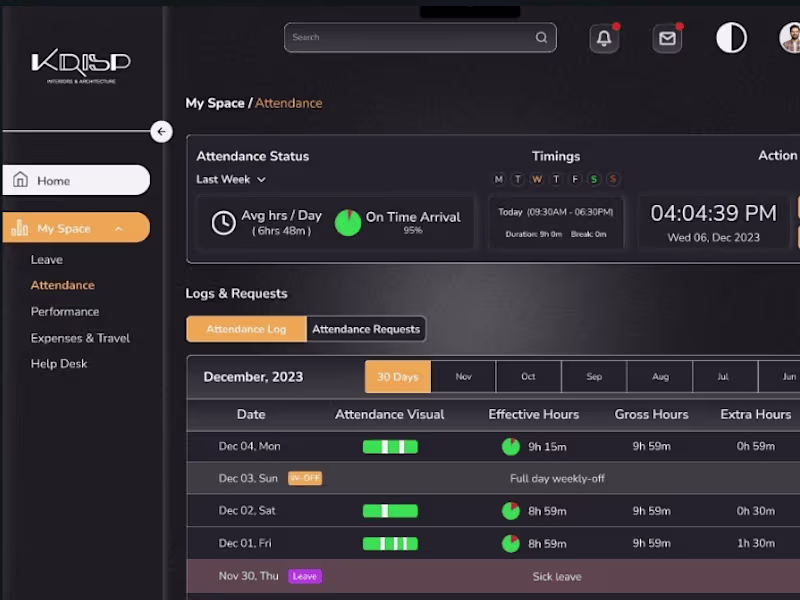The width and height of the screenshot is (800, 600).
Task: Click the Sick leave row text
Action: (x=557, y=577)
